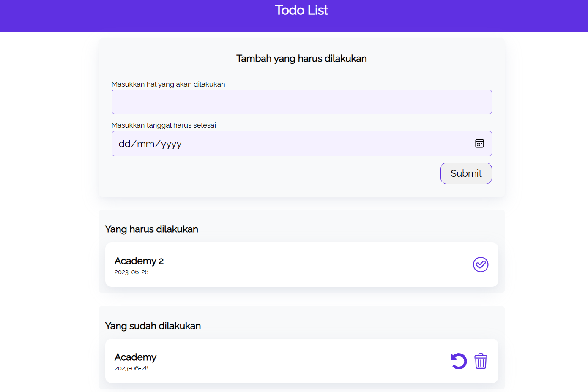This screenshot has height=392, width=588.
Task: Click the Yang sudah dilakukan section heading
Action: coord(153,326)
